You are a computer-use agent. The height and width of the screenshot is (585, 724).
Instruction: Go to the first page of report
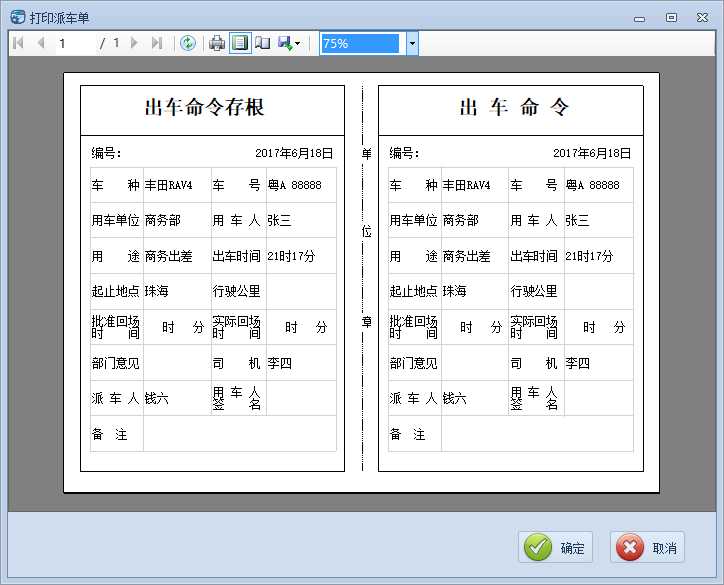coord(18,43)
